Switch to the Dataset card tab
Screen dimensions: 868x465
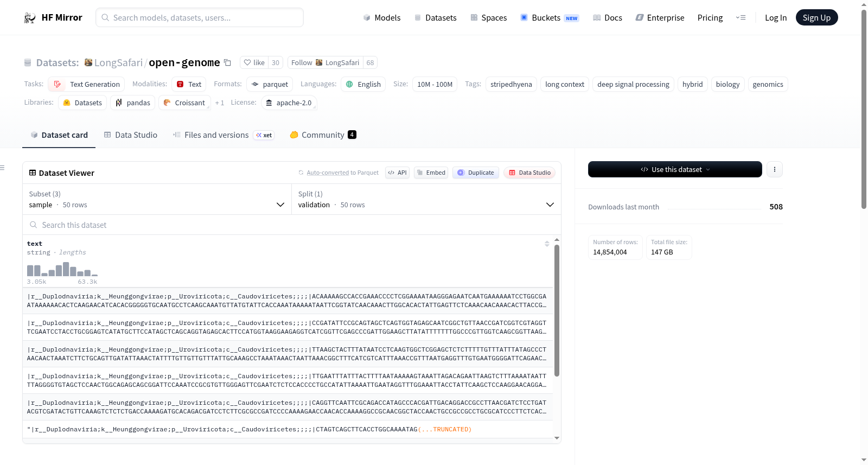(59, 135)
